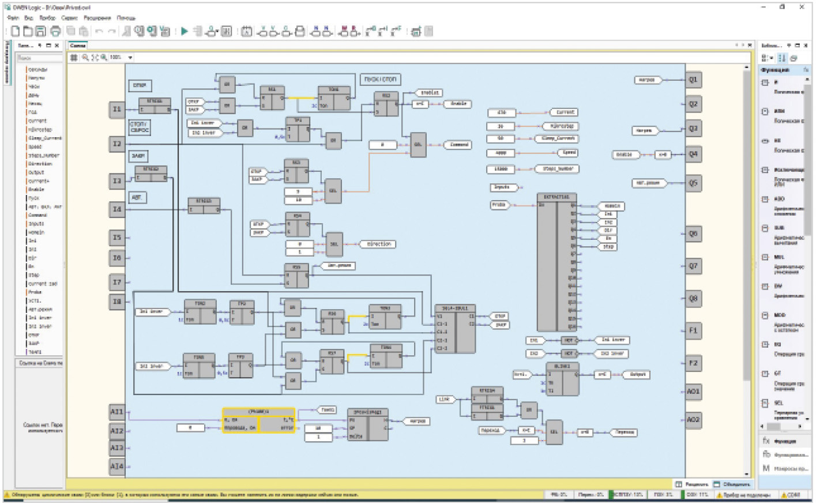Screen dimensions: 816x504
Task: Toggle alphabetical sort in library panel
Action: (x=782, y=58)
